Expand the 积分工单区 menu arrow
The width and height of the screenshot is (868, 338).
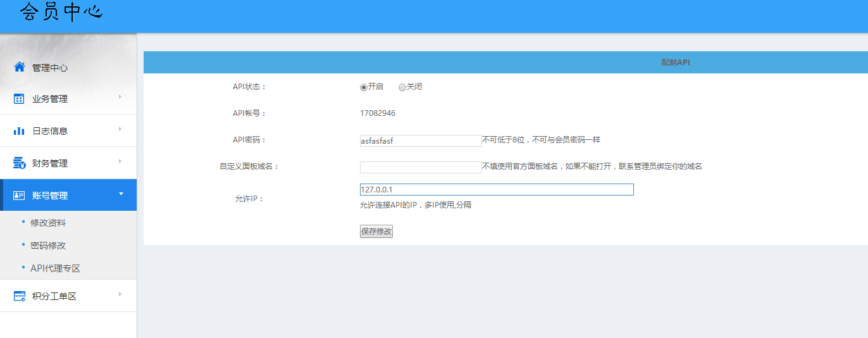120,294
